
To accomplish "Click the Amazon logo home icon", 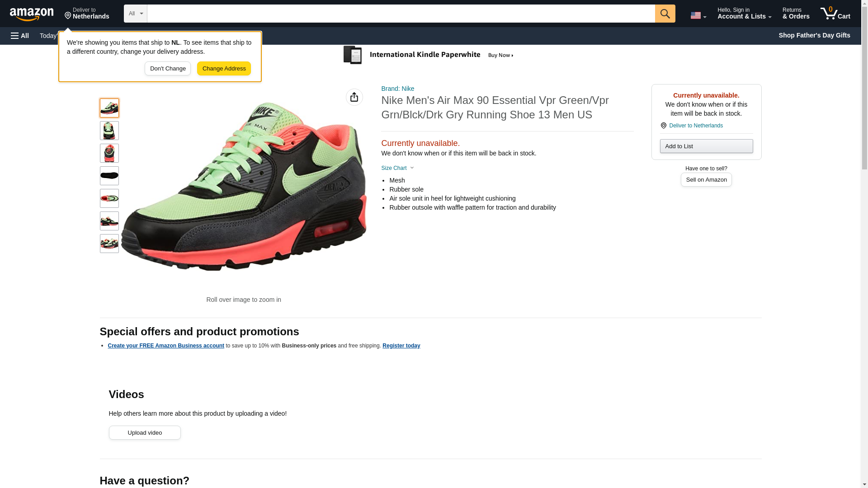I will tap(32, 14).
